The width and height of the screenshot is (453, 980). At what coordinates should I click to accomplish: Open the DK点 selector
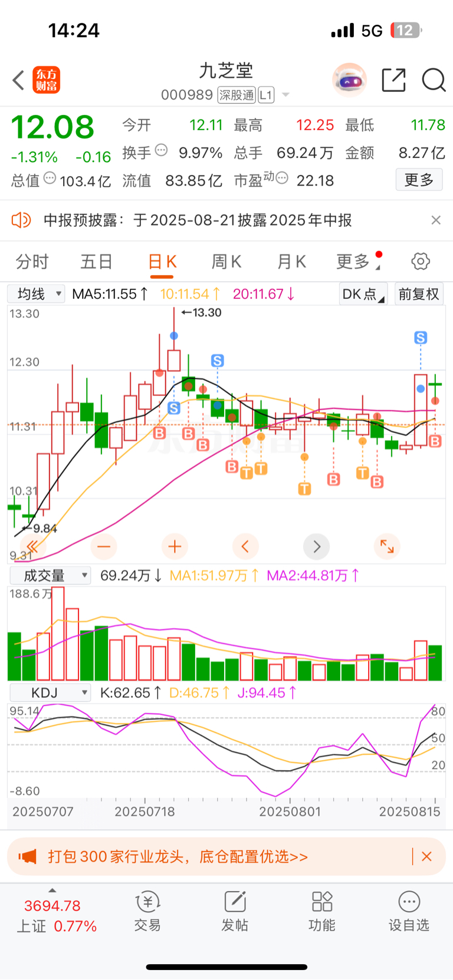(x=363, y=293)
